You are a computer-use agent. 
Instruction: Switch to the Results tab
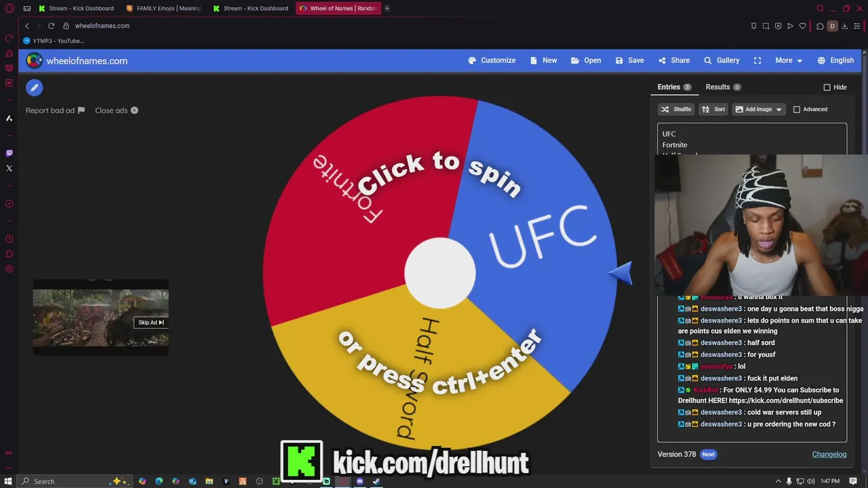tap(723, 87)
